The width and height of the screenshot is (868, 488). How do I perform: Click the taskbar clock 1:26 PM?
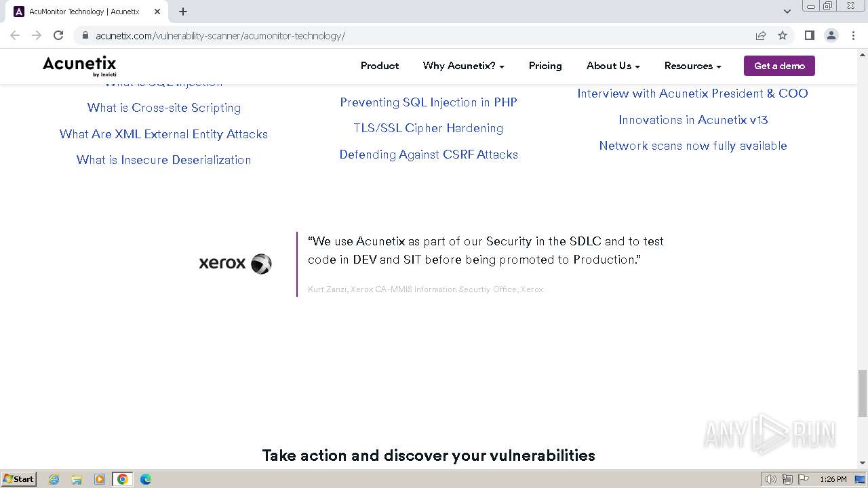click(x=833, y=479)
